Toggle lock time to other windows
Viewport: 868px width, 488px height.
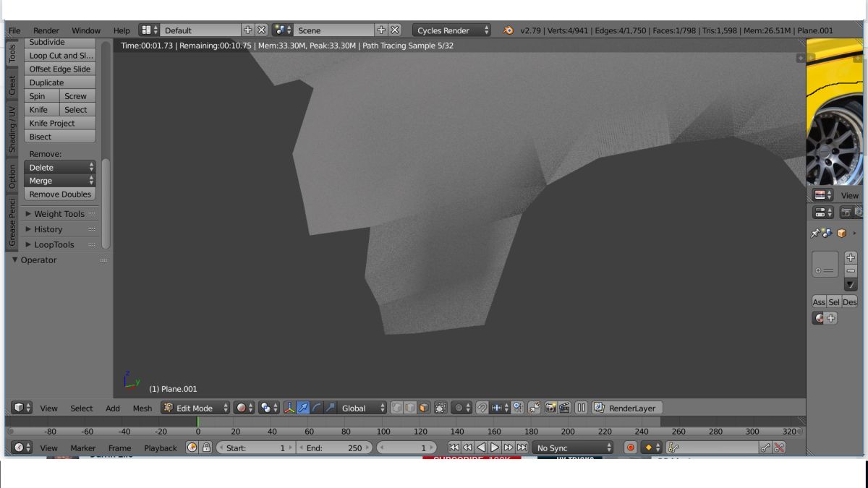pyautogui.click(x=206, y=448)
